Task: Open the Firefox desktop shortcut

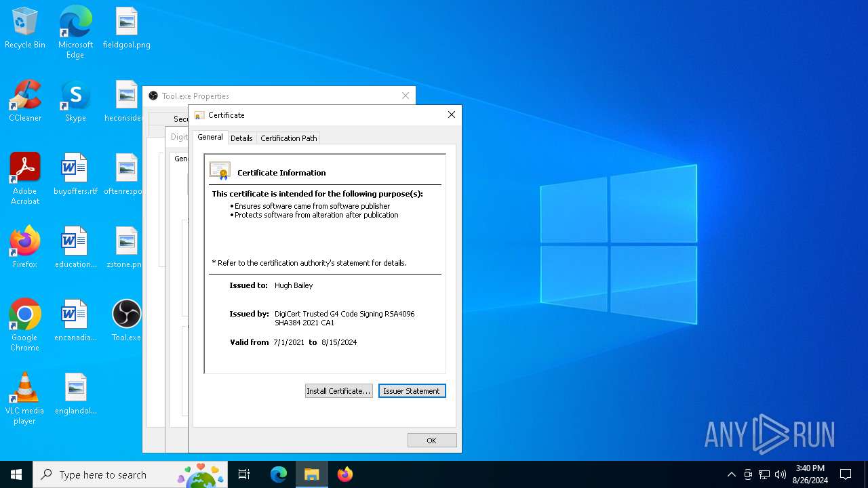Action: (x=25, y=248)
